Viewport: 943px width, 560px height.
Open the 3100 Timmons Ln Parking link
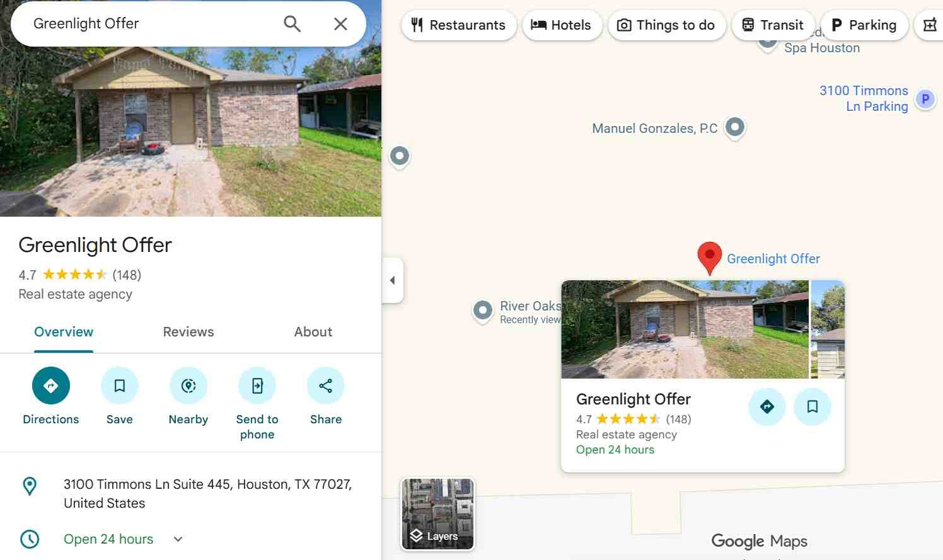[x=864, y=98]
